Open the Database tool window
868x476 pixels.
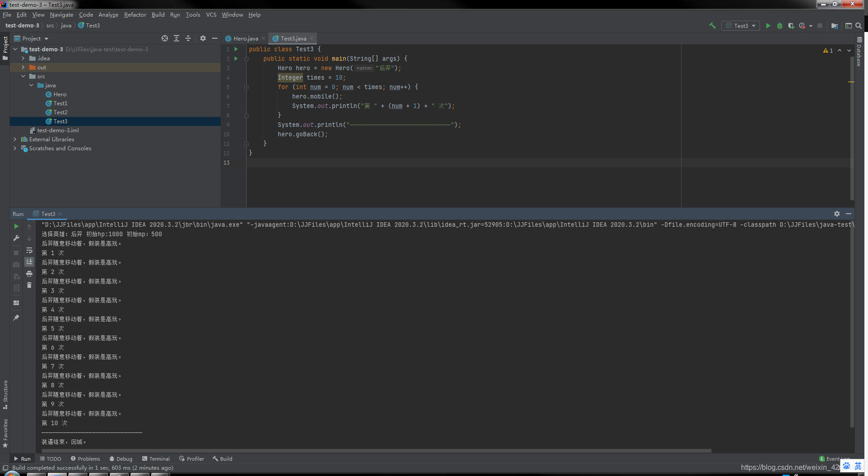tap(859, 52)
